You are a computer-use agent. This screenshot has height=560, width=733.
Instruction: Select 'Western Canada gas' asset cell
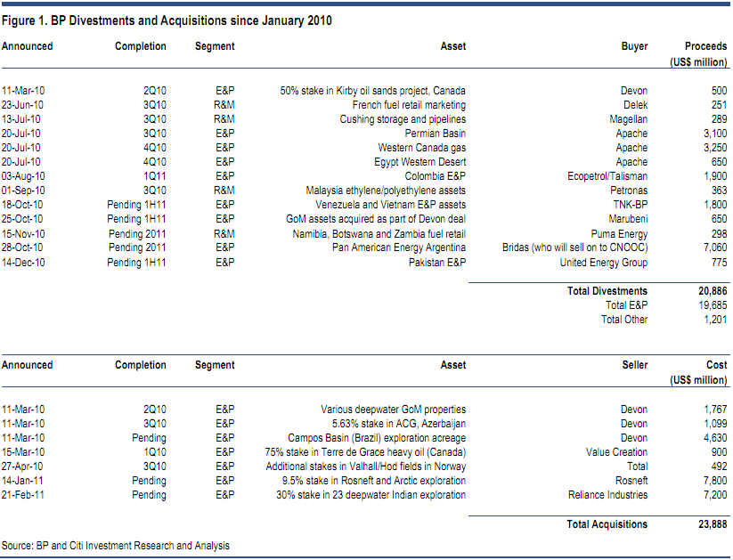tap(421, 148)
